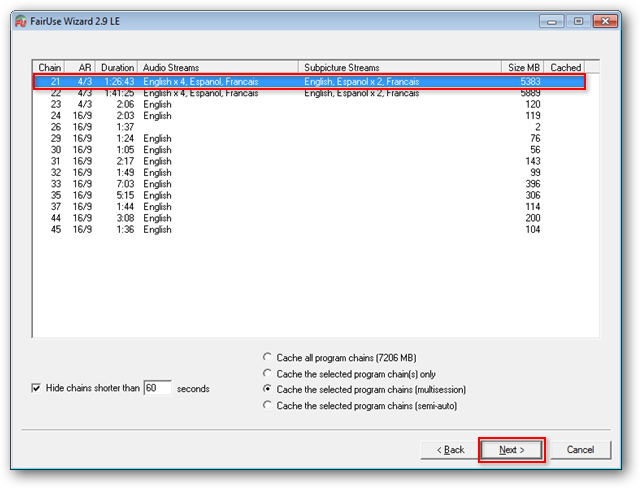Toggle Hide chains shorter than checkbox

pos(36,388)
